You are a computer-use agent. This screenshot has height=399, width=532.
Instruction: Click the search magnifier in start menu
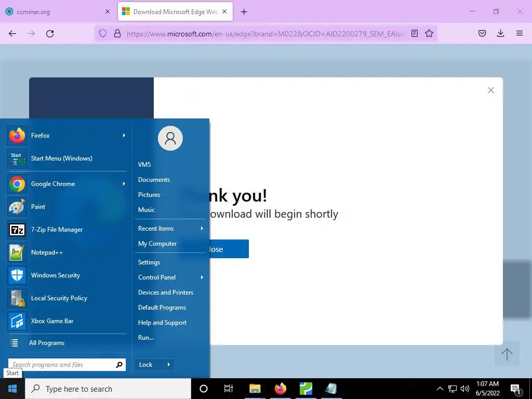pos(119,365)
